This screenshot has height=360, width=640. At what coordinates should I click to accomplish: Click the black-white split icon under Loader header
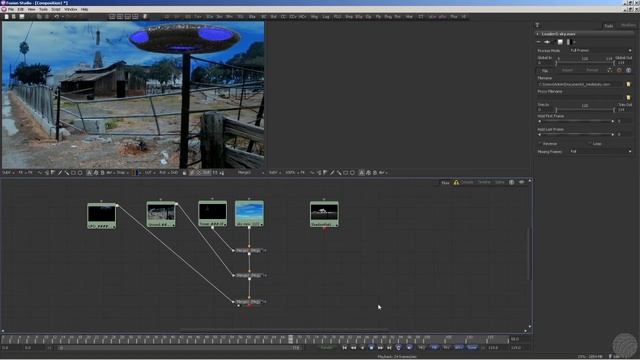tap(569, 42)
